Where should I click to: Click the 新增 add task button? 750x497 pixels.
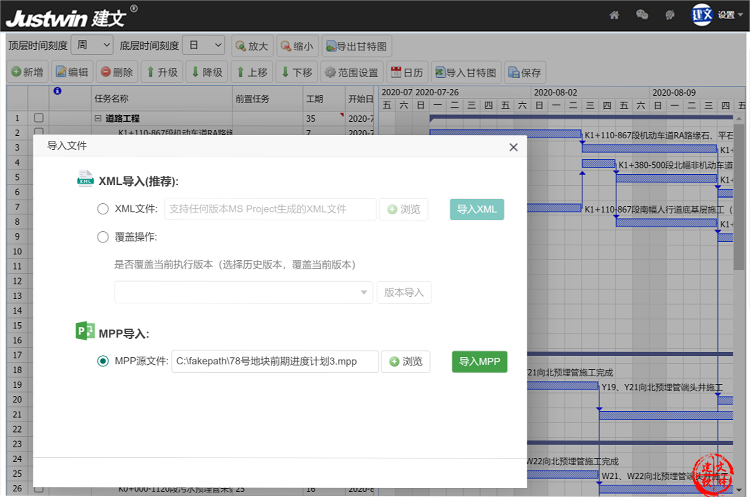[27, 72]
